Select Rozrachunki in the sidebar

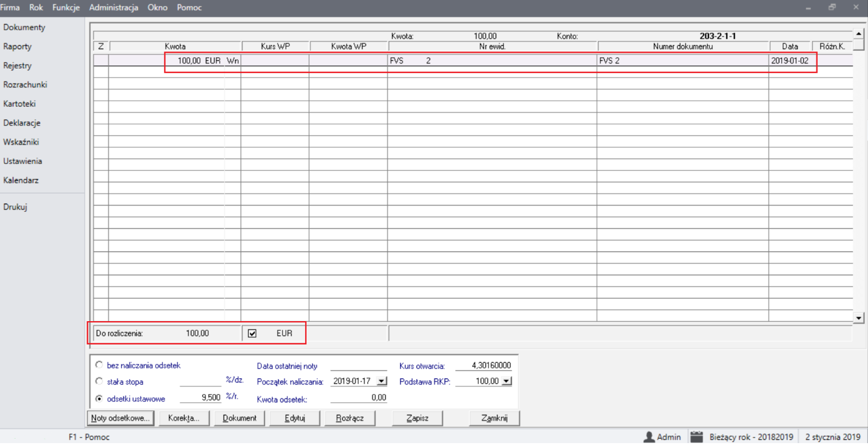[x=25, y=85]
